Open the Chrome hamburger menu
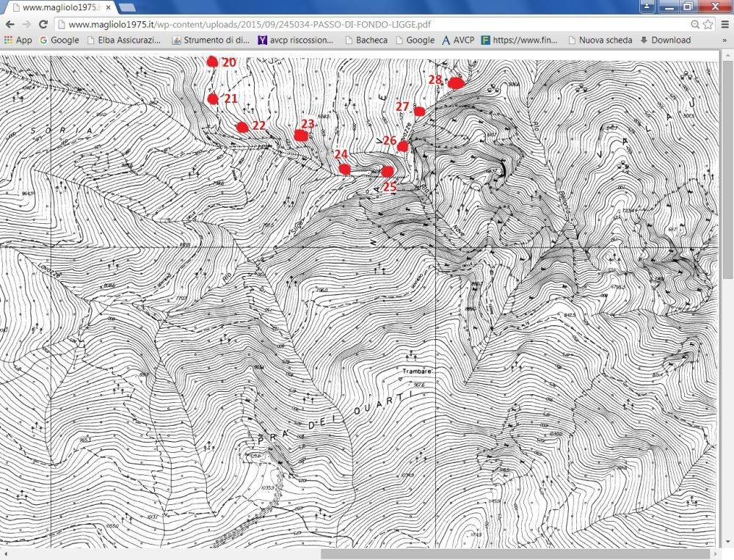Screen dimensions: 734x560 (725, 24)
